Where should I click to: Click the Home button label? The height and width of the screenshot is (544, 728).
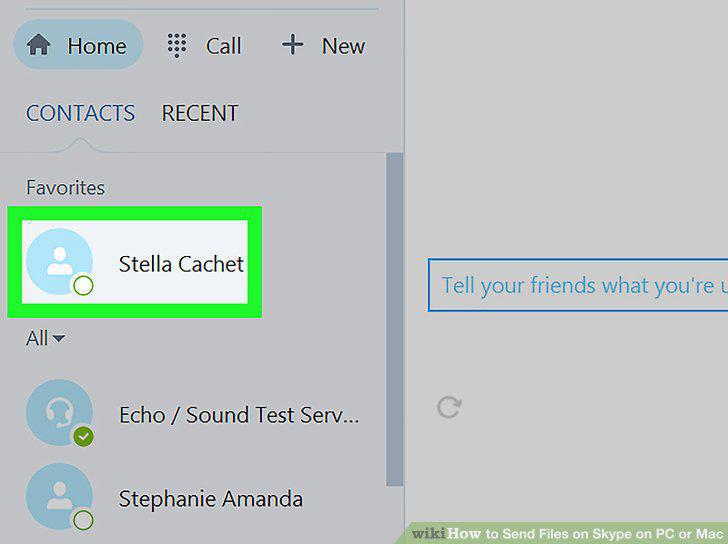(97, 46)
